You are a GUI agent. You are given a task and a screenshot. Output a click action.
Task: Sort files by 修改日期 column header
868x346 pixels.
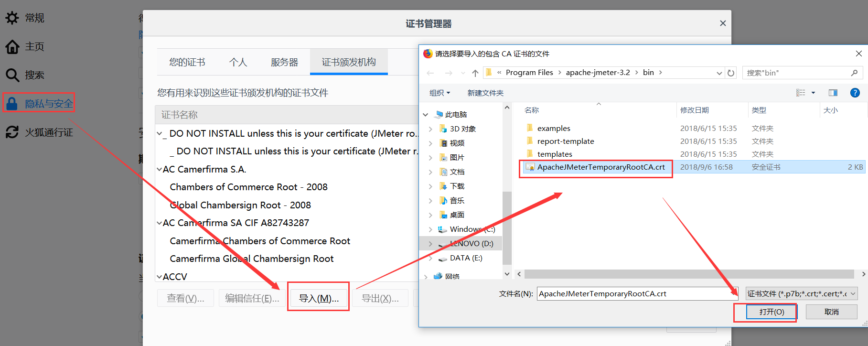[x=695, y=110]
